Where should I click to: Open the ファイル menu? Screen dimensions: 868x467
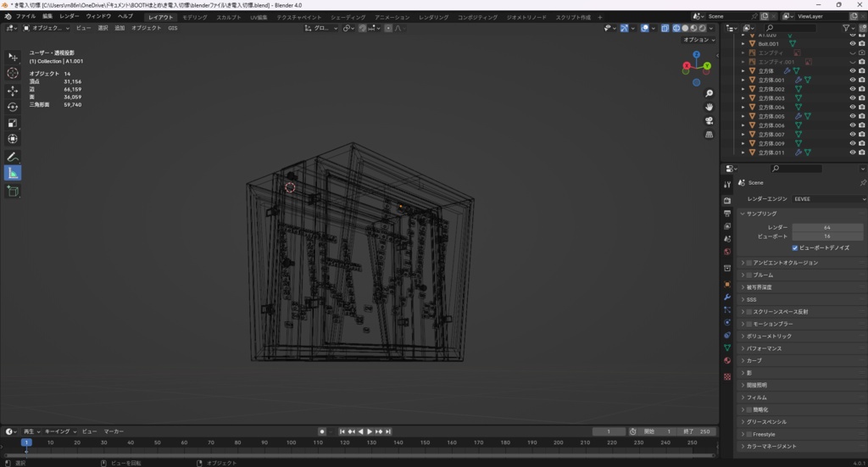coord(25,17)
